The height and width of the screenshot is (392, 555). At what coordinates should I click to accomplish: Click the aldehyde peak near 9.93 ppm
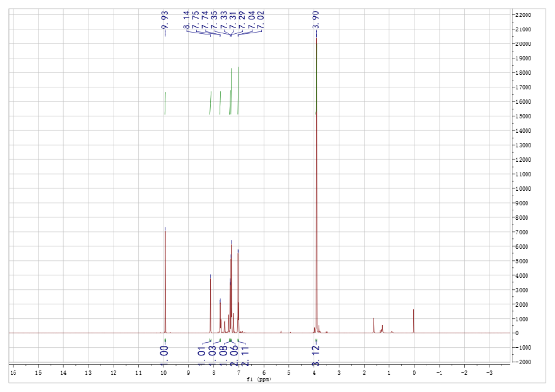(x=165, y=283)
